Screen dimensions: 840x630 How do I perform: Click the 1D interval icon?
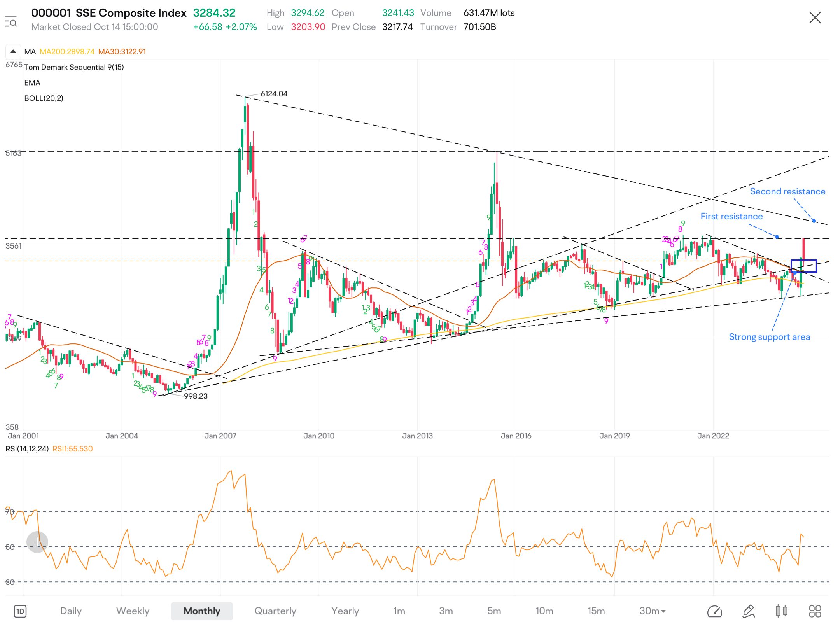coord(20,611)
